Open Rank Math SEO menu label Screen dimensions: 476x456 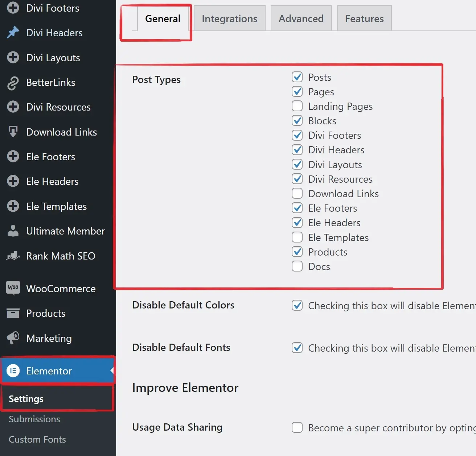(61, 256)
